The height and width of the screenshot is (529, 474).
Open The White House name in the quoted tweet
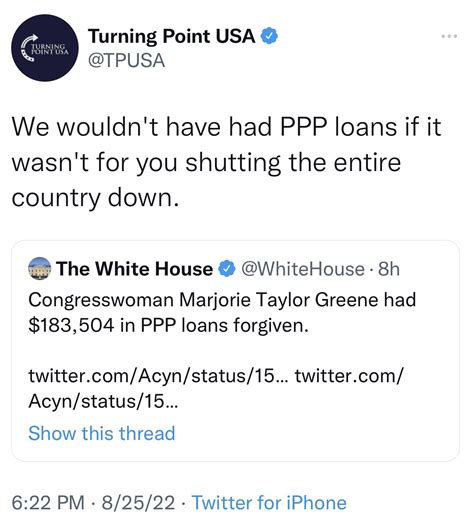click(134, 269)
